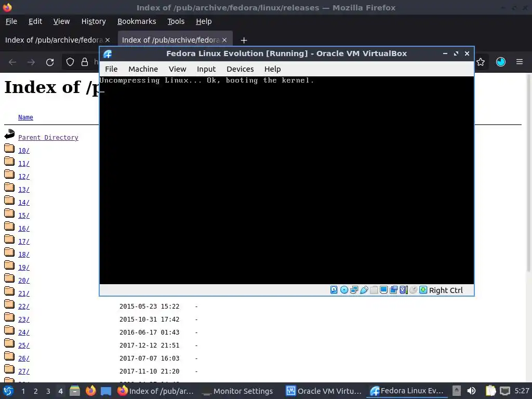Screen dimensions: 532x399
Task: Switch to Oracle VM VirtualBox taskbar window
Action: (x=324, y=391)
